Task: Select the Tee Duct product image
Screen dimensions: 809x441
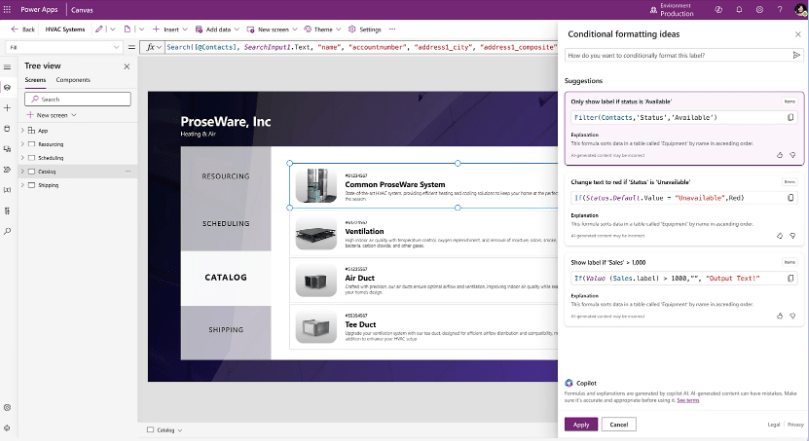Action: (316, 327)
